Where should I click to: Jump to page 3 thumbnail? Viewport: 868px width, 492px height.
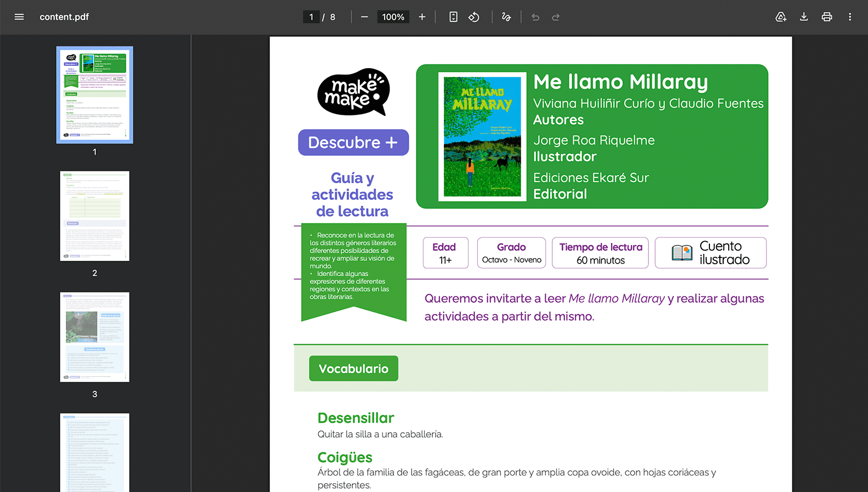[x=95, y=337]
